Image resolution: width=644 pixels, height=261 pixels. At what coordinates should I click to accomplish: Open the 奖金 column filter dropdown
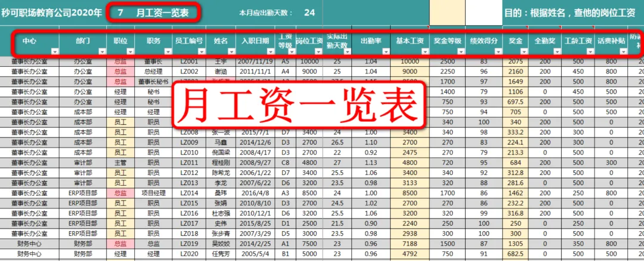coord(524,51)
